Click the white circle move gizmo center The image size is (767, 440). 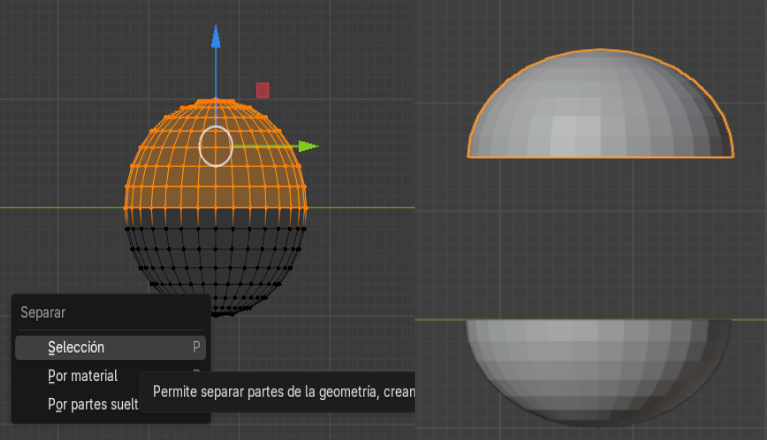coord(215,146)
